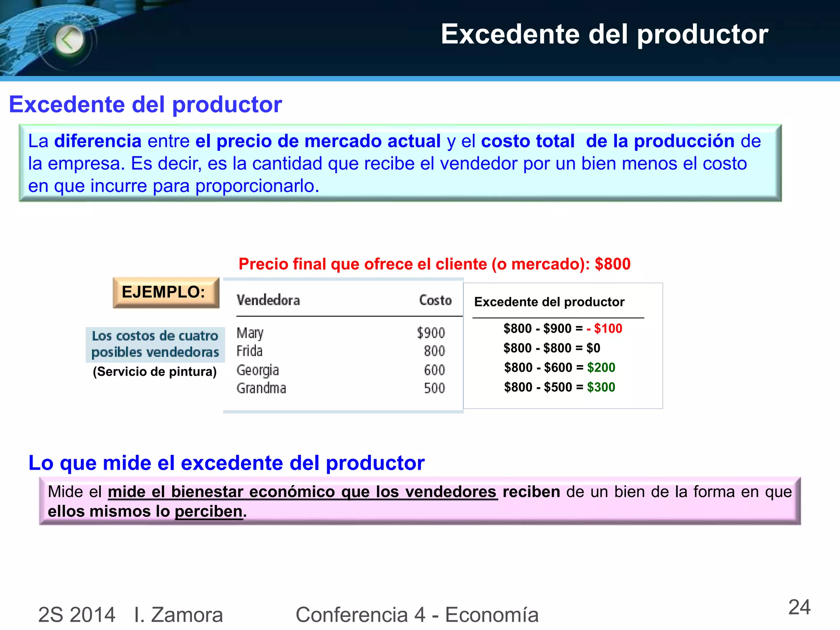Click the 'Vendedora' column header
This screenshot has height=630, width=840.
(268, 300)
